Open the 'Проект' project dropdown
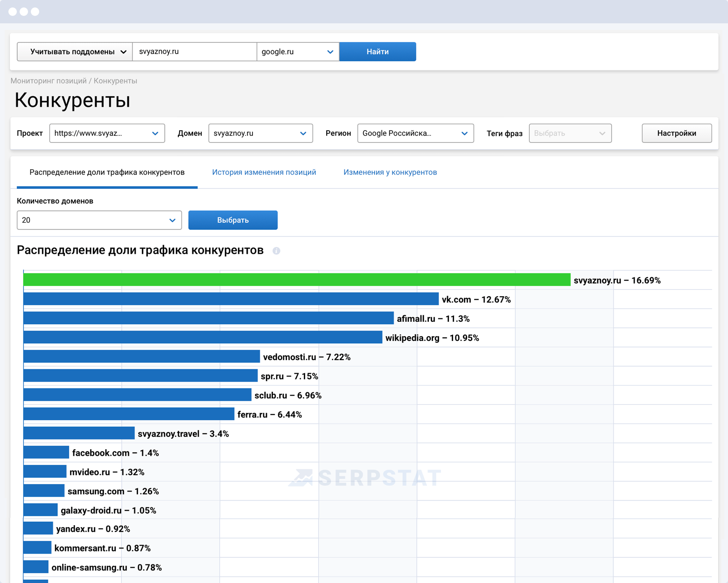 107,133
